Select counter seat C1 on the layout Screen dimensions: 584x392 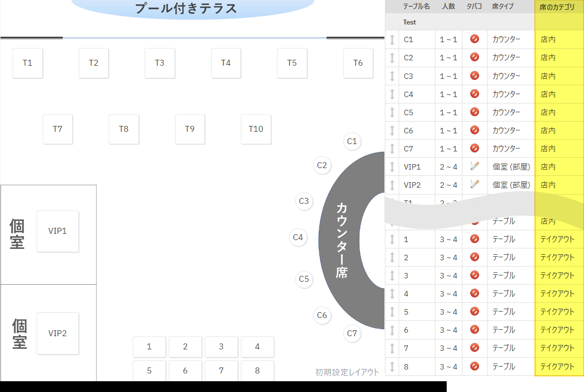pyautogui.click(x=352, y=142)
